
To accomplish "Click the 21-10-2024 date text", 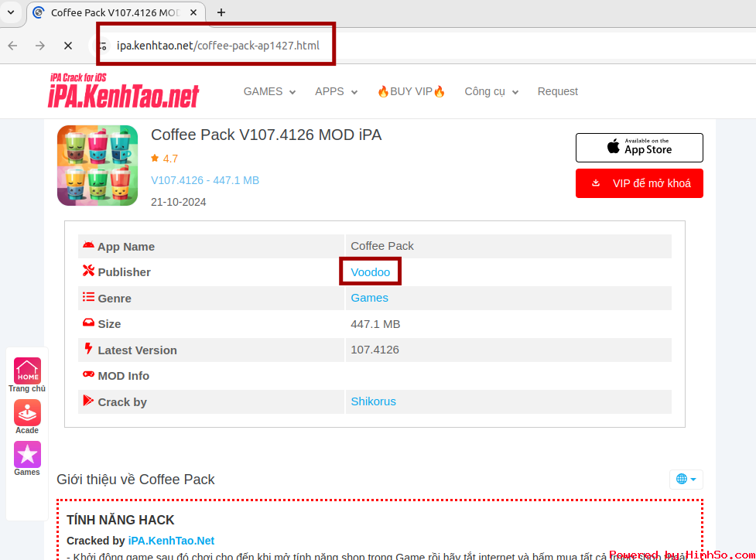I will [x=179, y=202].
